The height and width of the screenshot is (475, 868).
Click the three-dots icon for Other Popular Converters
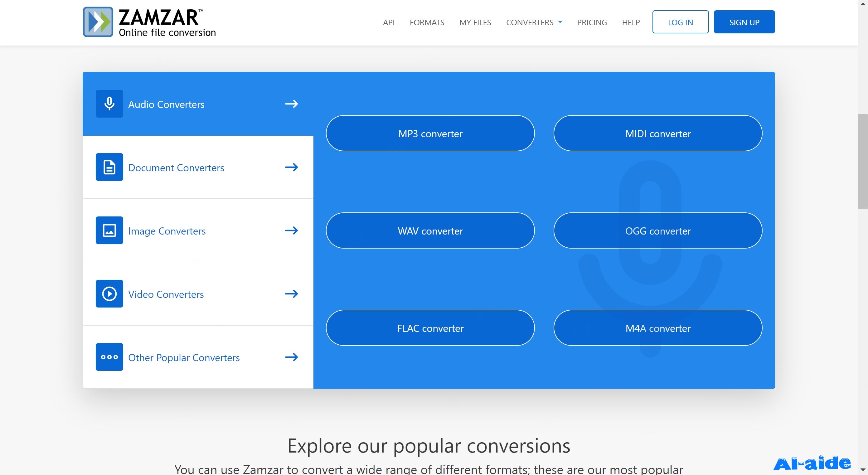point(109,357)
